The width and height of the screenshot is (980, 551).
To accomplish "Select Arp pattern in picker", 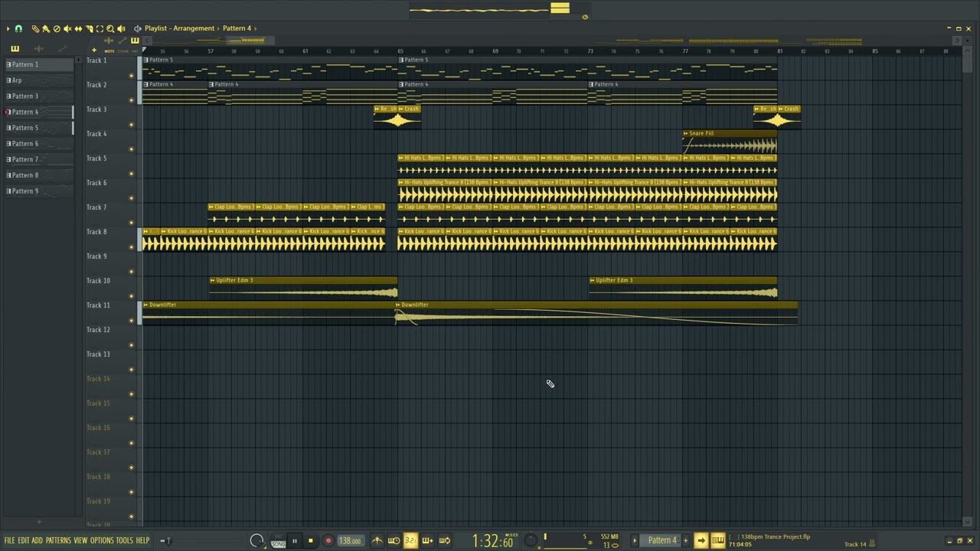I will tap(39, 80).
